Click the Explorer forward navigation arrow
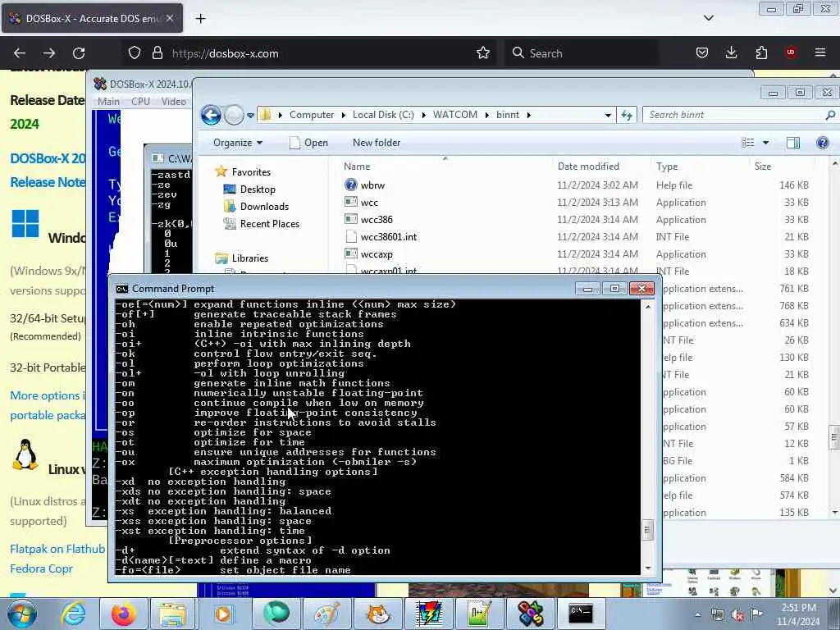840x630 pixels. (x=234, y=115)
